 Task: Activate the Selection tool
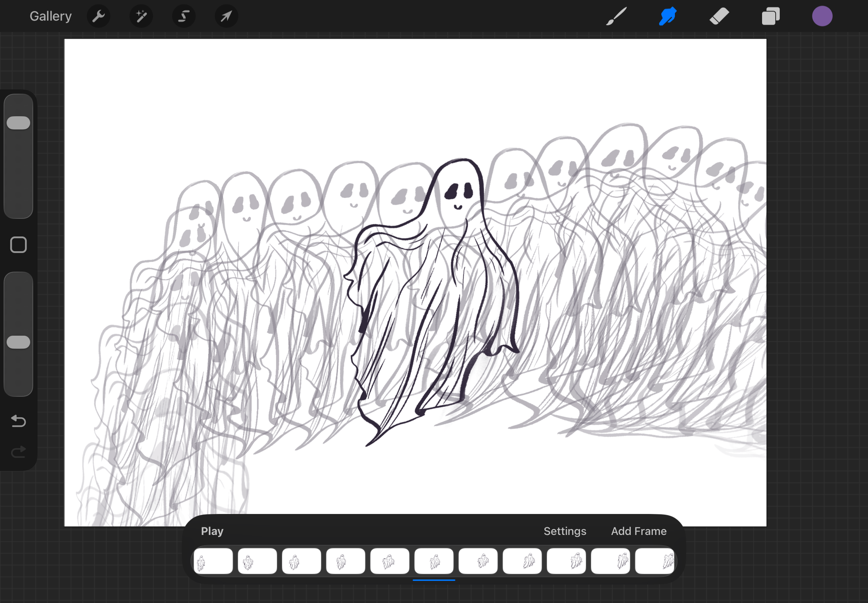pyautogui.click(x=184, y=16)
